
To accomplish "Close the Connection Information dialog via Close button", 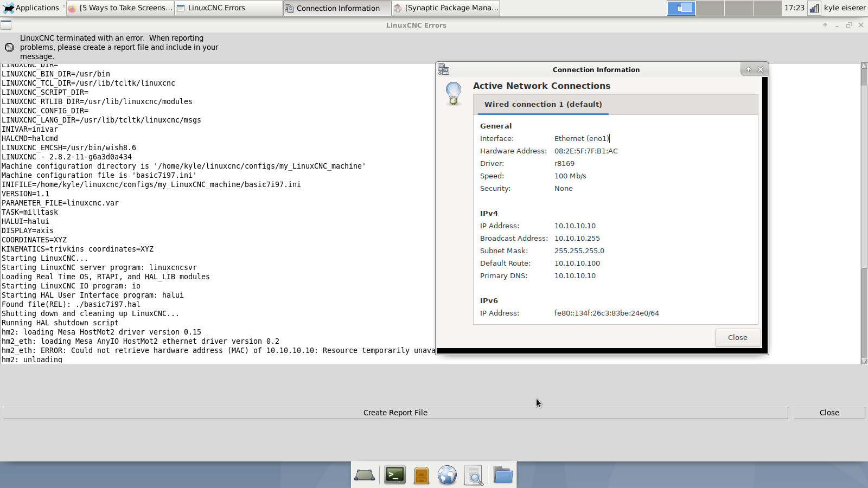I will (737, 337).
